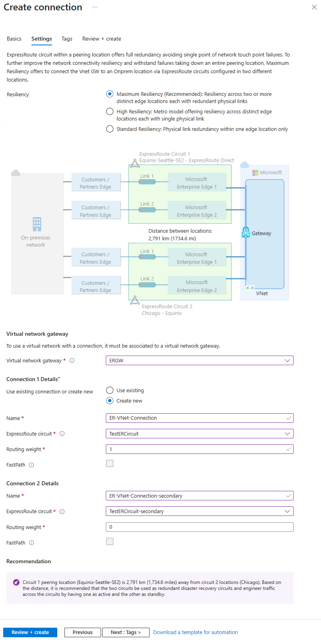This screenshot has height=644, width=321.
Task: Click the ExpressRoute circuit info icon for Connection 2
Action: 62,511
